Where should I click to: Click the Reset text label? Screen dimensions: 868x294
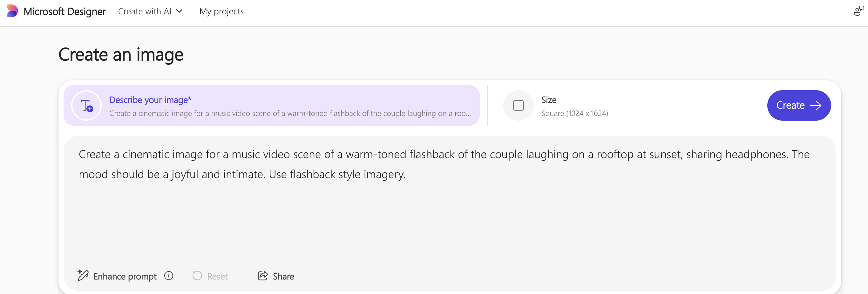tap(217, 277)
